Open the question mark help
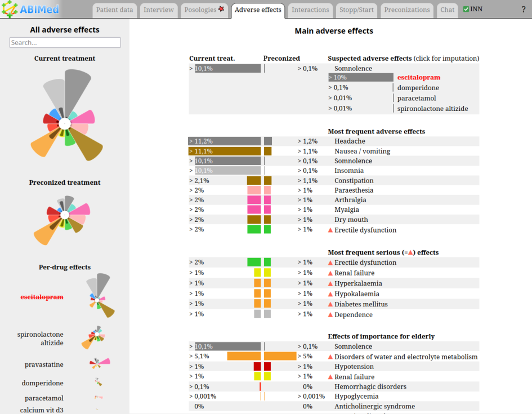The height and width of the screenshot is (414, 532). (523, 10)
